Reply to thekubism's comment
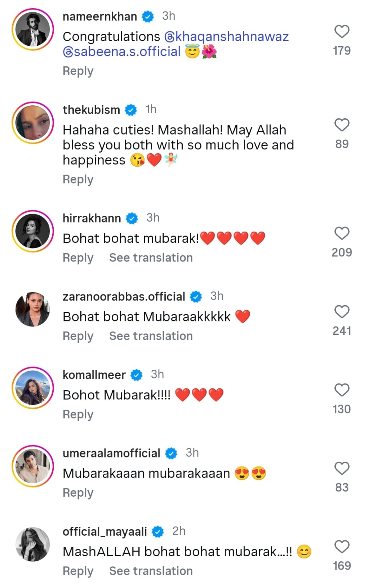Viewport: 369px width, 588px height. click(x=77, y=179)
